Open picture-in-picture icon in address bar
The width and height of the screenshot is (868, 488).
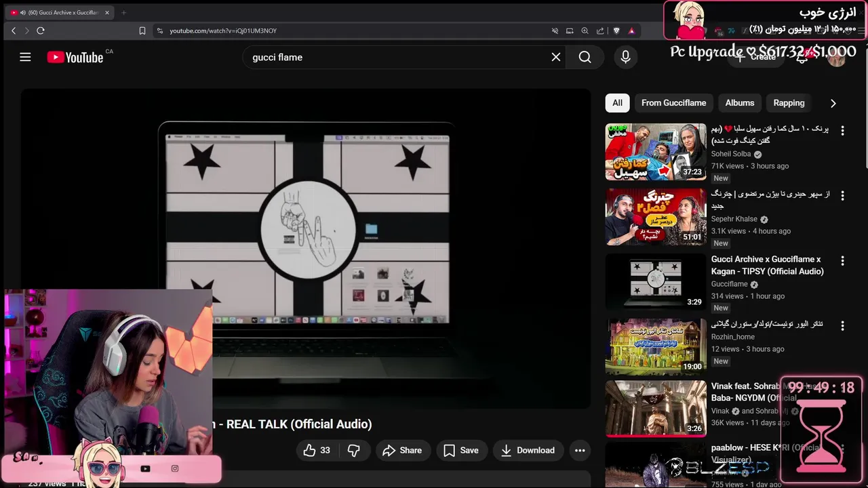coord(570,30)
